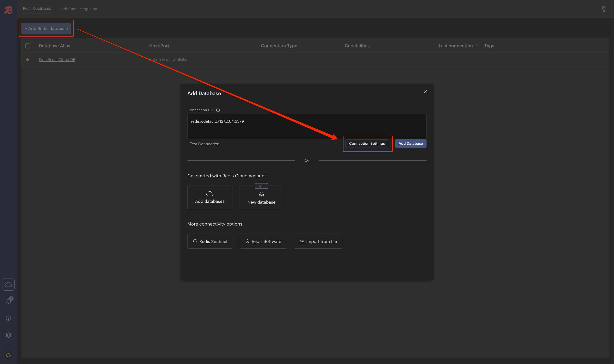The image size is (614, 364).
Task: Sort by the Database Alias column
Action: (55, 46)
